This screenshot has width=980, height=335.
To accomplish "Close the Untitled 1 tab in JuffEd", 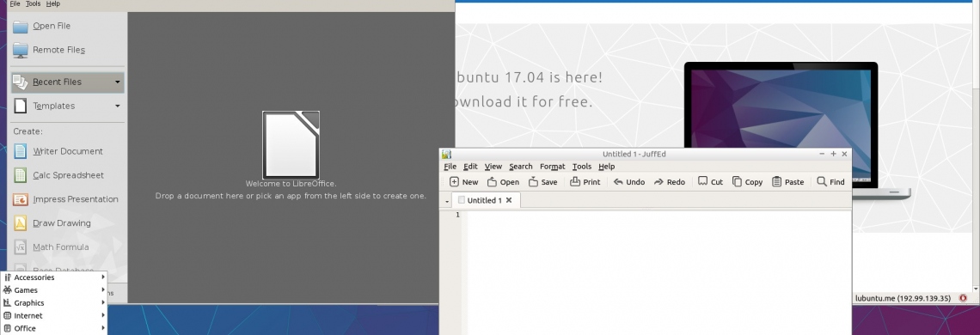I will tap(509, 201).
